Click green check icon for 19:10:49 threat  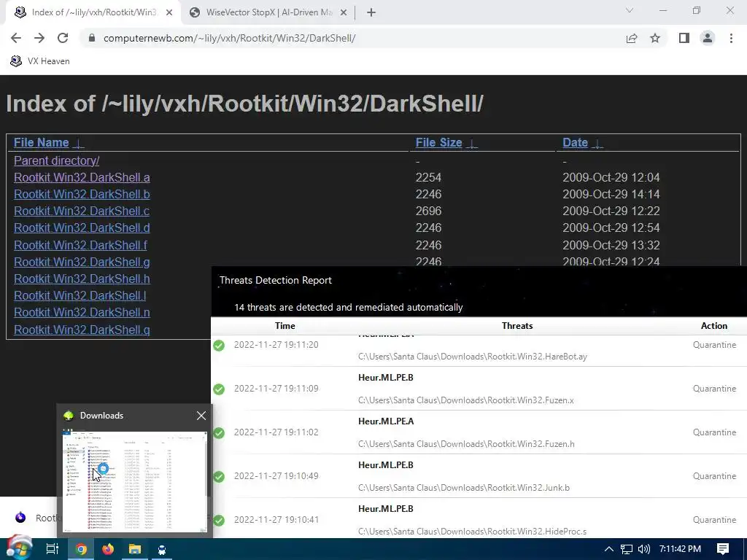(x=219, y=477)
